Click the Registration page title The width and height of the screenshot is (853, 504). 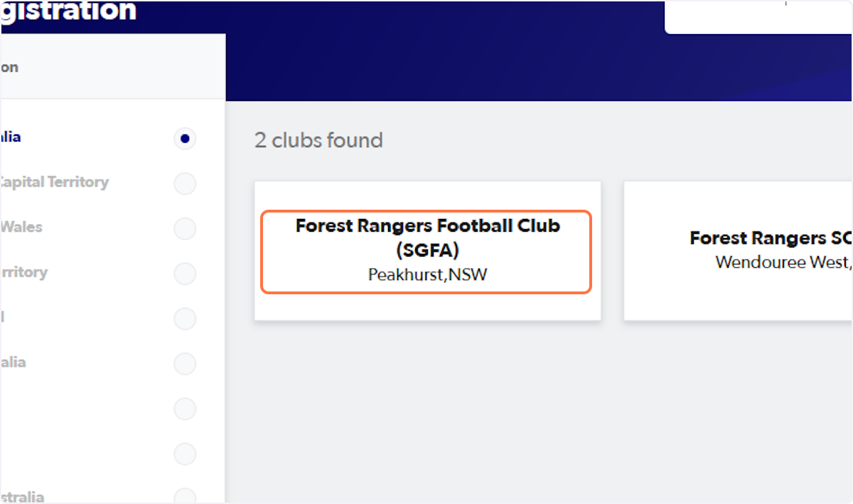coord(68,11)
